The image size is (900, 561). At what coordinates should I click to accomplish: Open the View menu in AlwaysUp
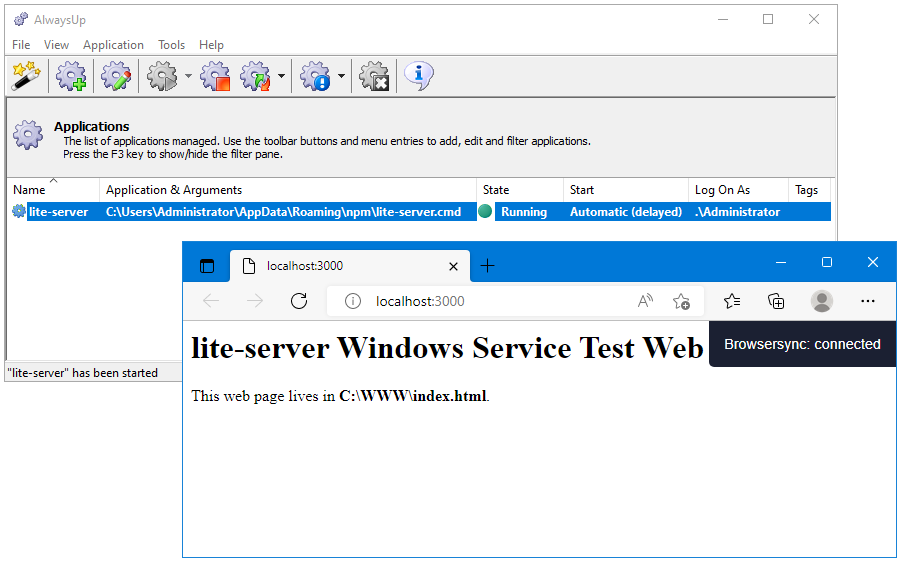click(x=56, y=45)
